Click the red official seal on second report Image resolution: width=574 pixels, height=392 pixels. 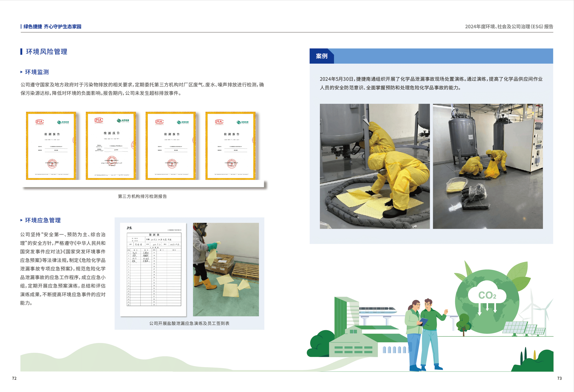pos(112,161)
